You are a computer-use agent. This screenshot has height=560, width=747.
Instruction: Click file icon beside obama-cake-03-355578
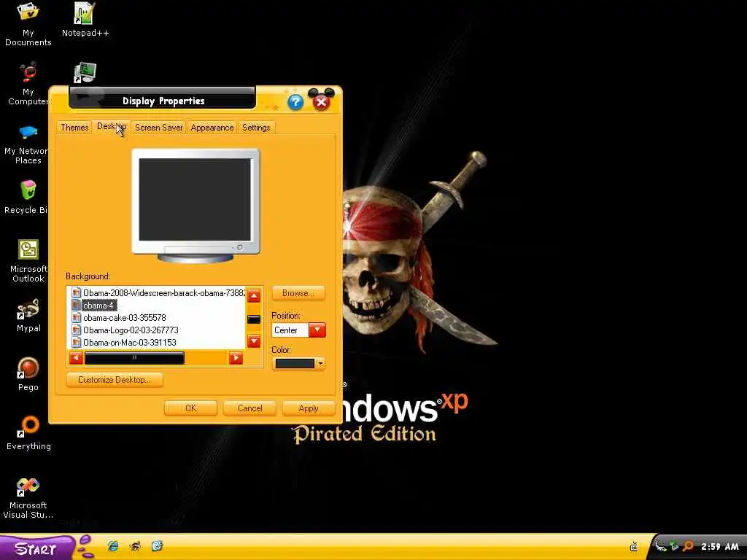coord(76,318)
